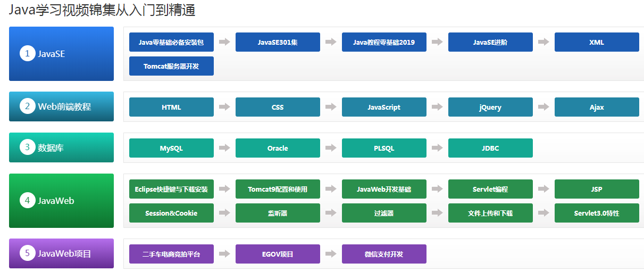Select the JDBC course link

(x=490, y=148)
